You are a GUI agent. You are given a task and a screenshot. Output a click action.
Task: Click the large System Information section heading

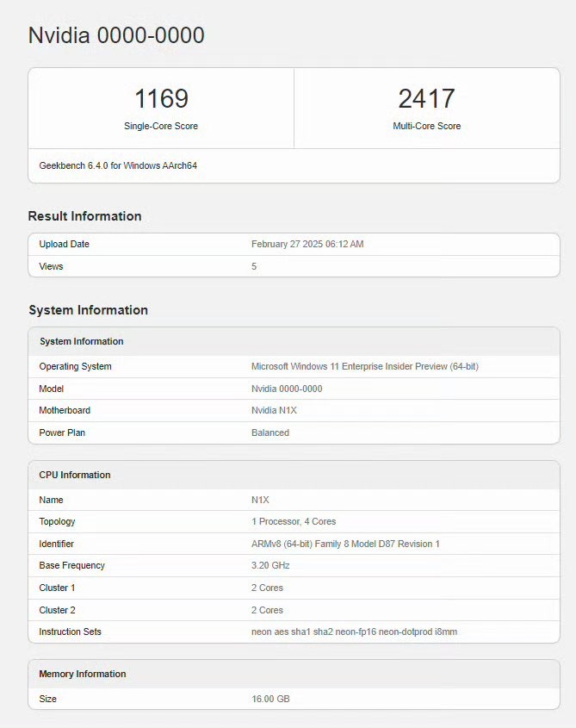pos(88,309)
